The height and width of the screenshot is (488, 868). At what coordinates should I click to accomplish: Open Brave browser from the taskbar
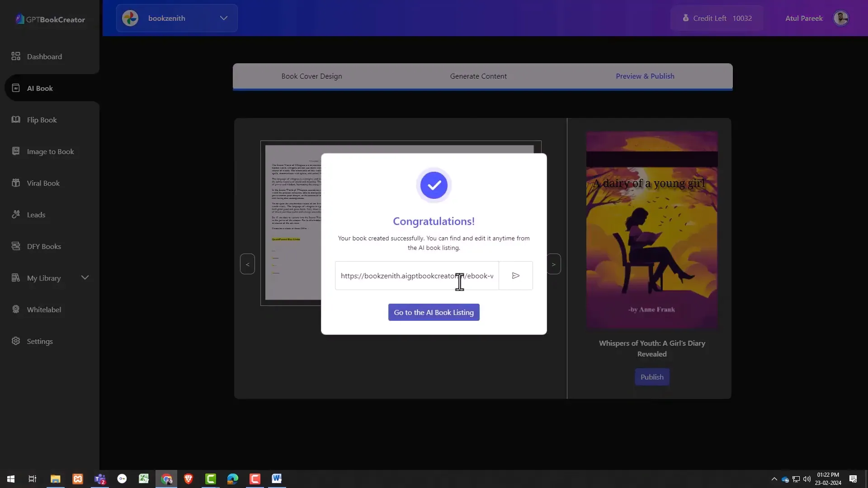[189, 479]
